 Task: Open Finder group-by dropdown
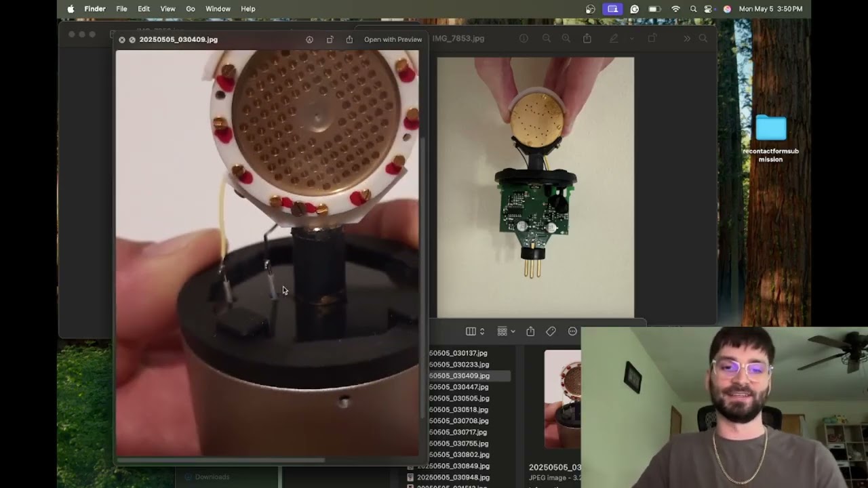tap(506, 331)
